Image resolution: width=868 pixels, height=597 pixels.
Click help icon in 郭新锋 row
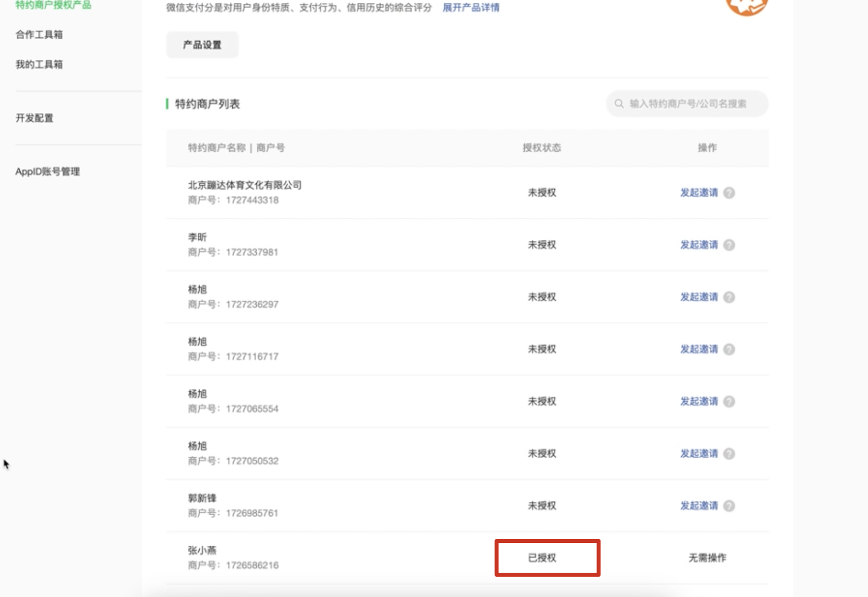(729, 506)
